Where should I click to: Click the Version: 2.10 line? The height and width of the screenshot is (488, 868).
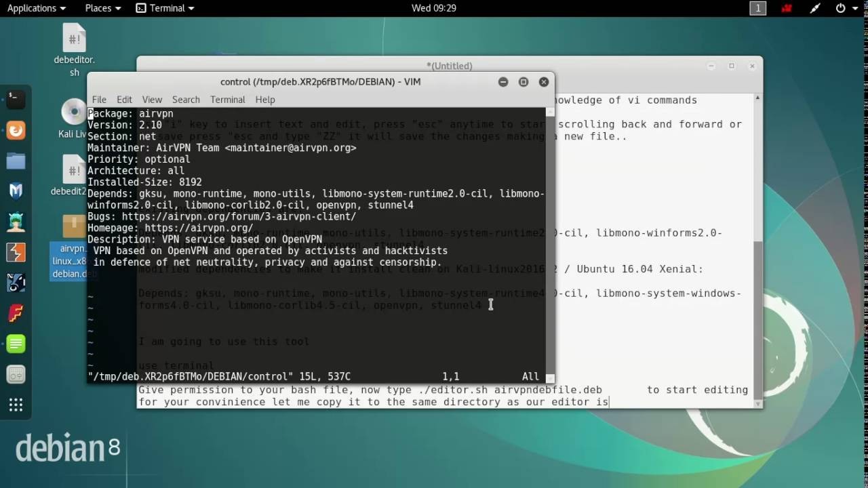click(125, 125)
